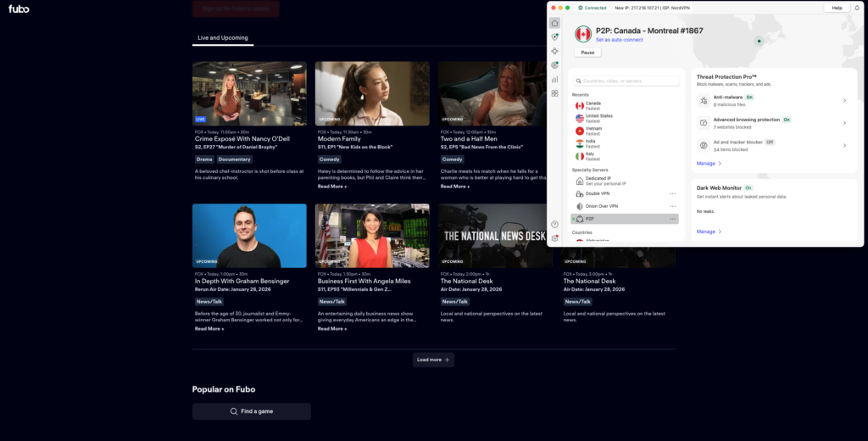This screenshot has height=441, width=868.
Task: Expand Modern Family description with Read More
Action: [x=332, y=187]
